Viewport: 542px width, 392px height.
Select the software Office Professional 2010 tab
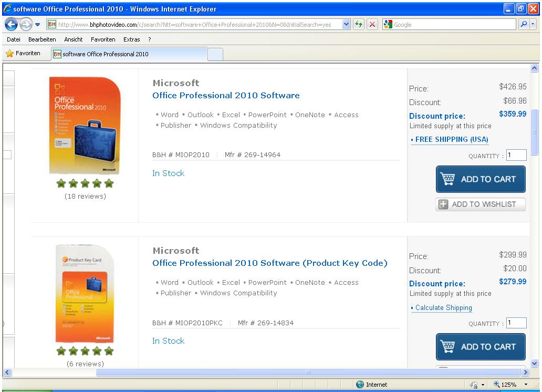click(130, 54)
